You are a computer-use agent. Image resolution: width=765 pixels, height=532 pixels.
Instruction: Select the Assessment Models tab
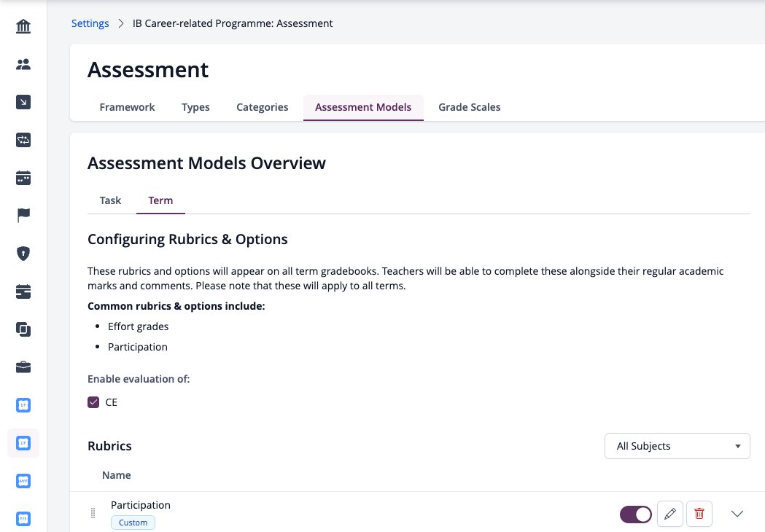click(x=363, y=107)
